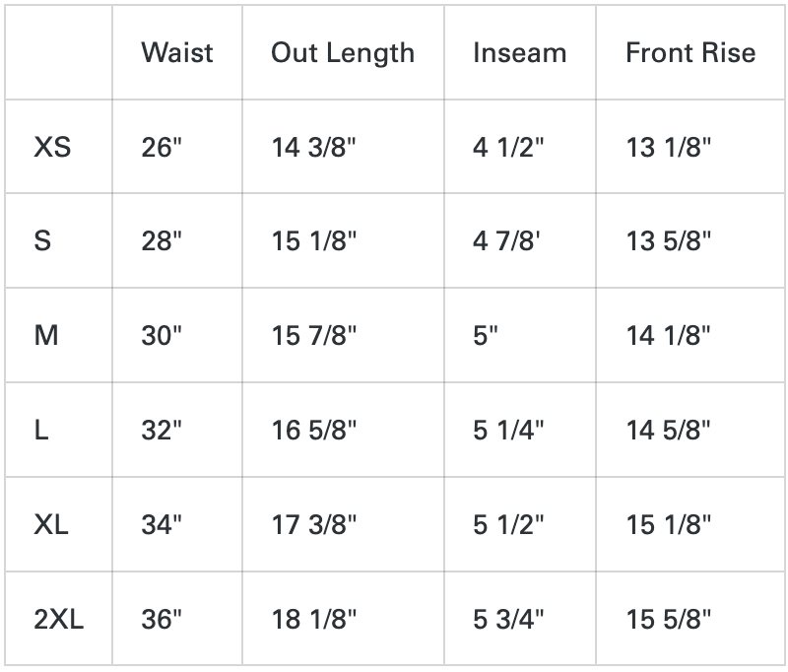Click the 15 5/8" front rise cell
This screenshot has width=788, height=672.
(668, 620)
